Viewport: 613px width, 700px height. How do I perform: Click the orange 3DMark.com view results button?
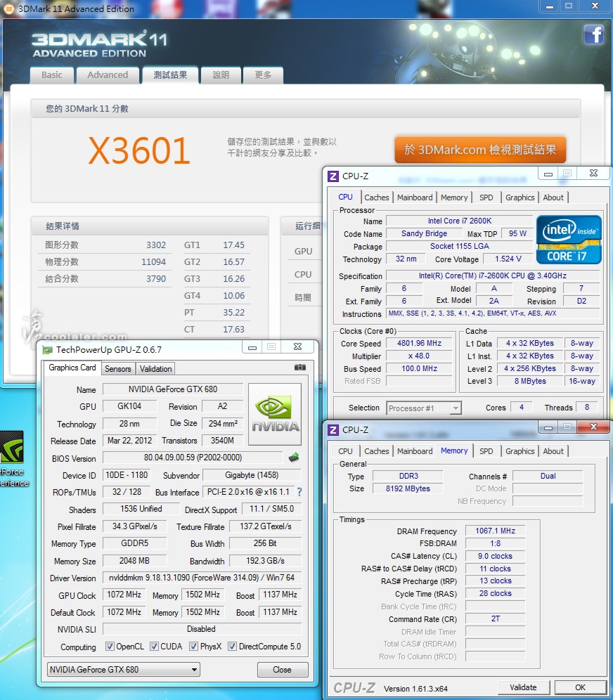pos(480,150)
